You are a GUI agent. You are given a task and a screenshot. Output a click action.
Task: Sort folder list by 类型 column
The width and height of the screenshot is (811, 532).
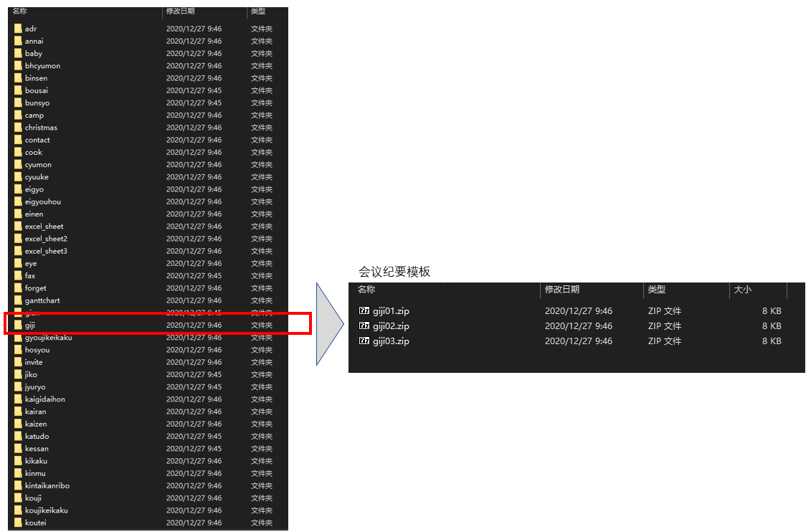[258, 11]
